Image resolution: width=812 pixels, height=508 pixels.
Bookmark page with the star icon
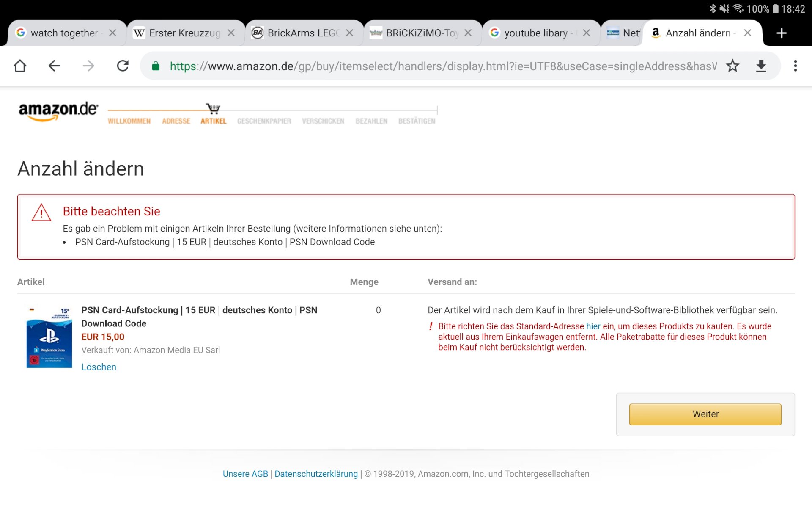(x=732, y=66)
